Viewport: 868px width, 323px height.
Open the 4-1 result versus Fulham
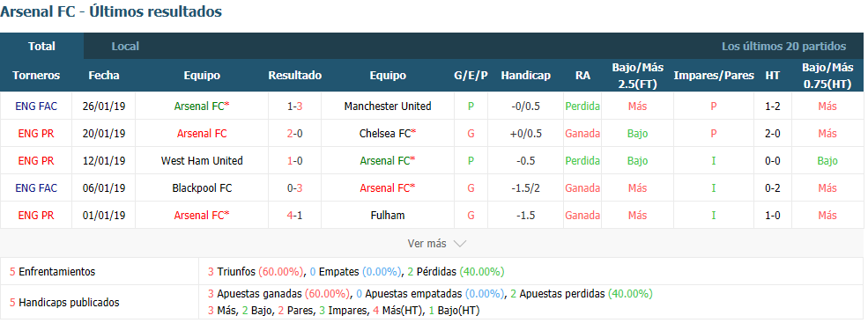click(295, 216)
